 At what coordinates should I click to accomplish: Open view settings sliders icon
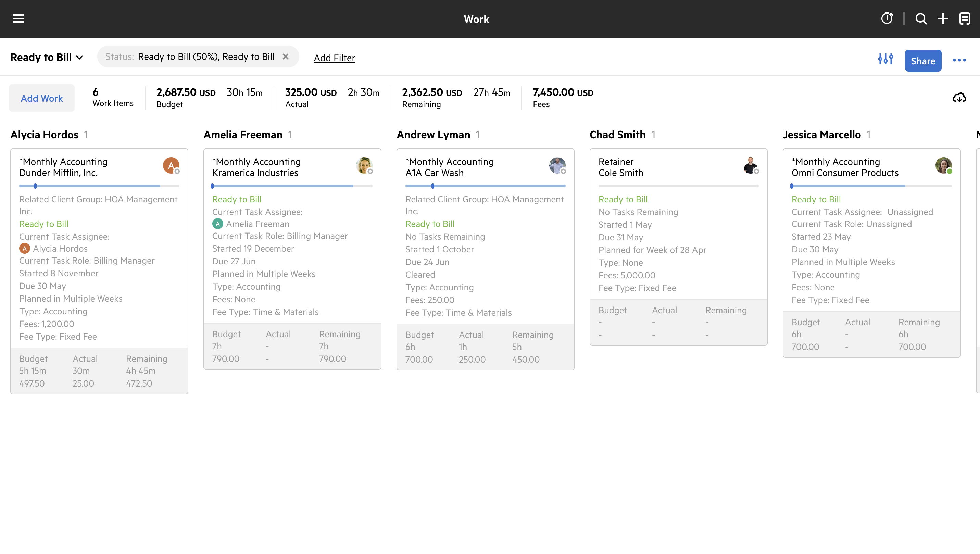[885, 59]
